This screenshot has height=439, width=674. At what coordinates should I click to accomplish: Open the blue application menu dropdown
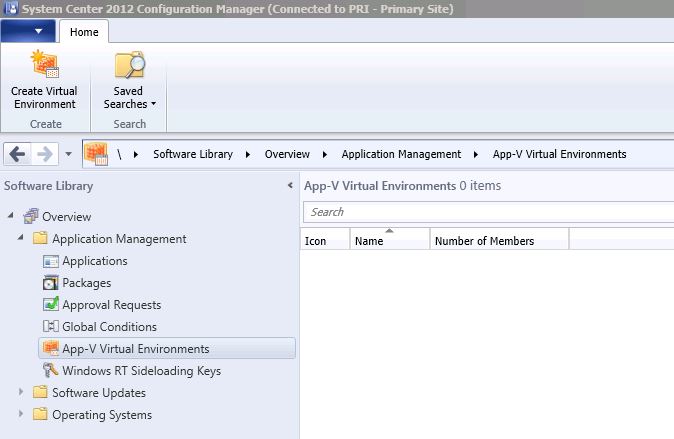[28, 31]
